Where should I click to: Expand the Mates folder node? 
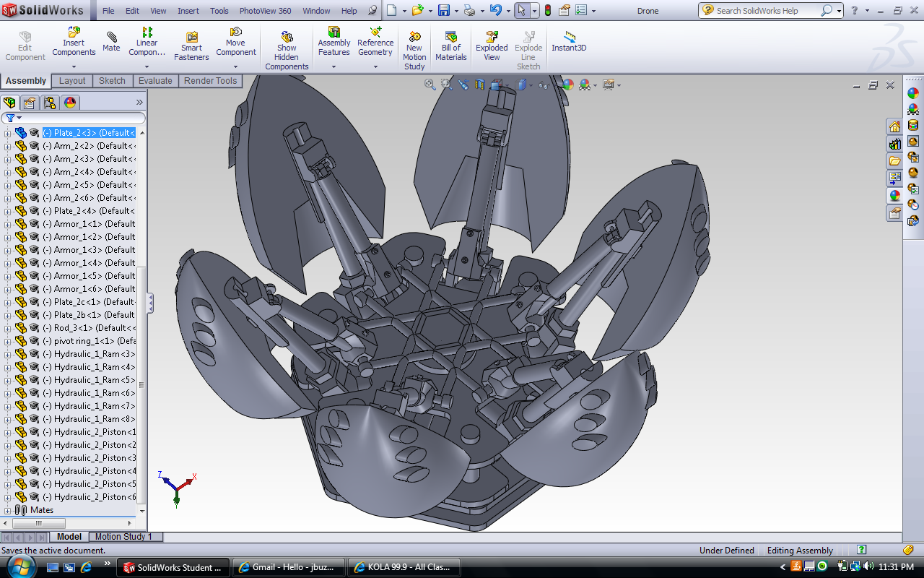pyautogui.click(x=7, y=510)
